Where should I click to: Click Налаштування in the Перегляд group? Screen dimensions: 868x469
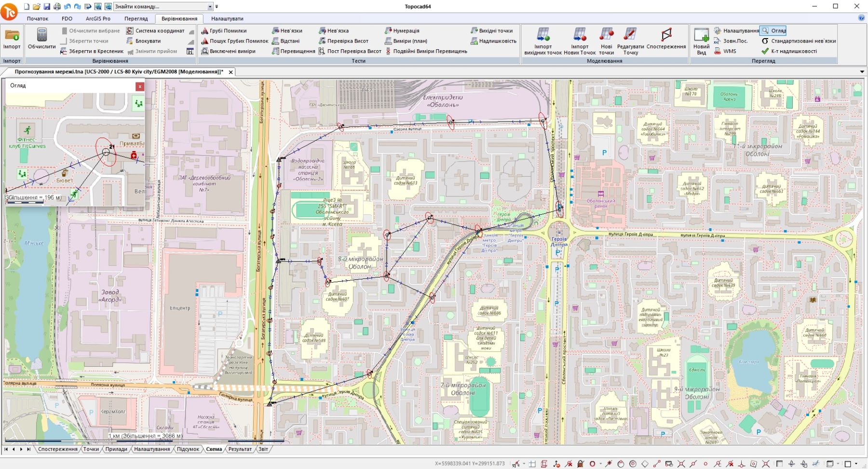click(736, 30)
